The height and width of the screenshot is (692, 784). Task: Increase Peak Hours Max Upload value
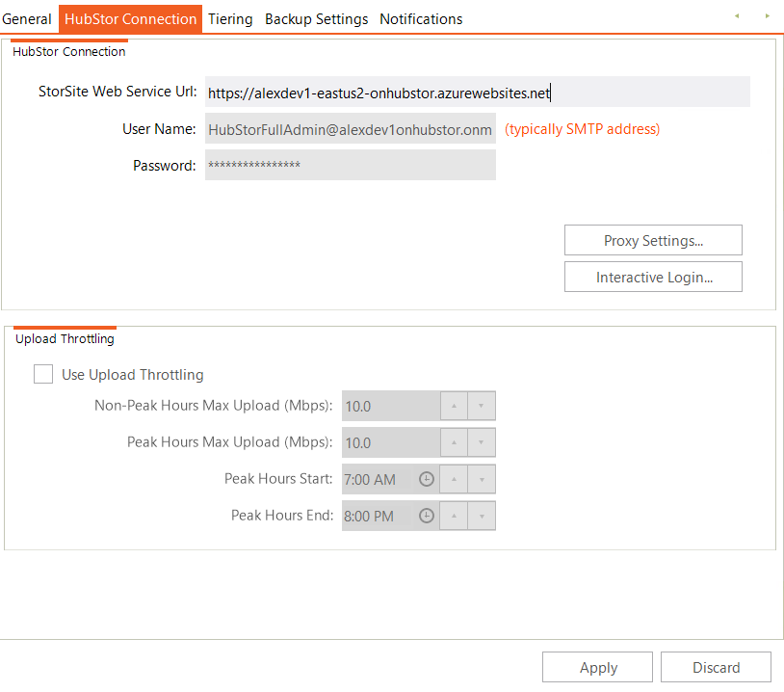[x=454, y=442]
